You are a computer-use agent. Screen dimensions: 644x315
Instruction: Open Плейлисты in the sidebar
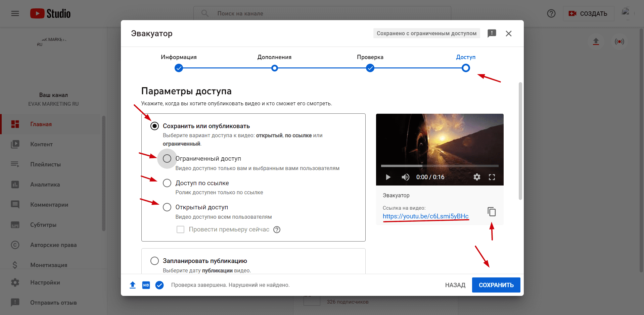pyautogui.click(x=50, y=164)
